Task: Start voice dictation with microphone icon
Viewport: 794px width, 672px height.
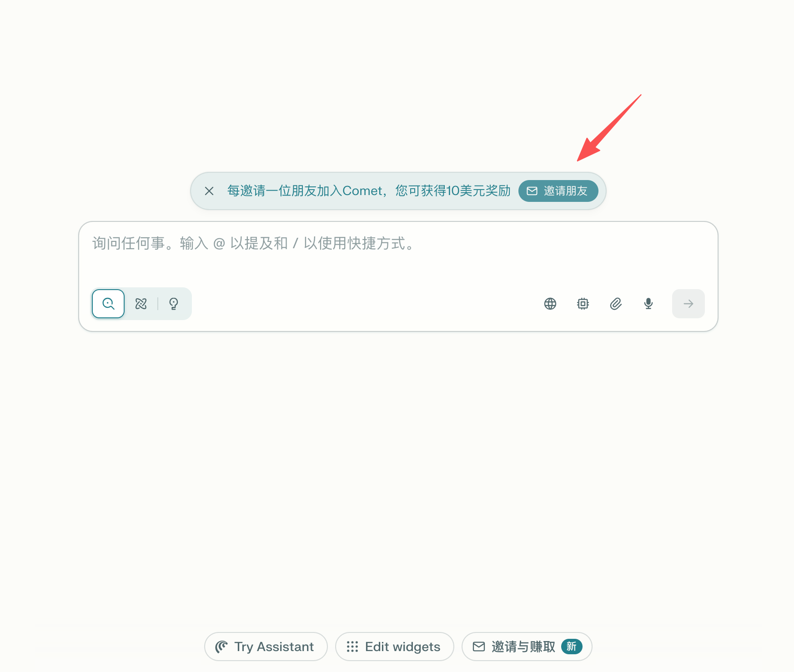Action: point(648,304)
